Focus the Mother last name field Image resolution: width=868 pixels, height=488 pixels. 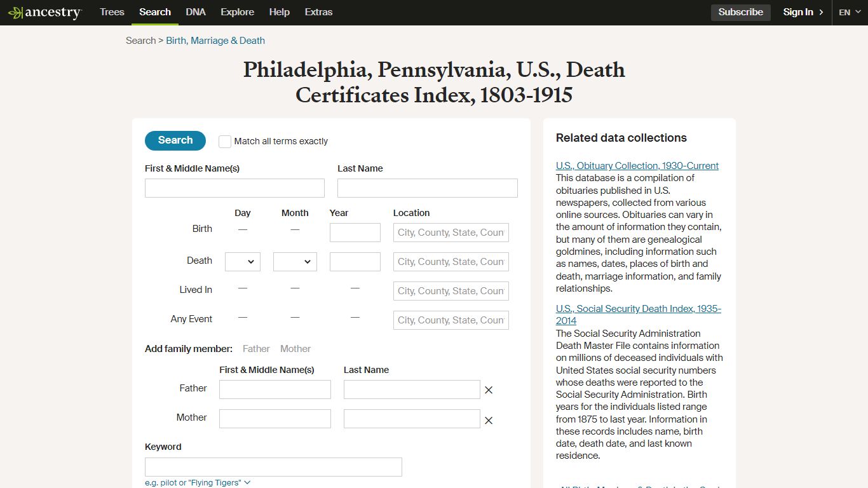pos(412,419)
